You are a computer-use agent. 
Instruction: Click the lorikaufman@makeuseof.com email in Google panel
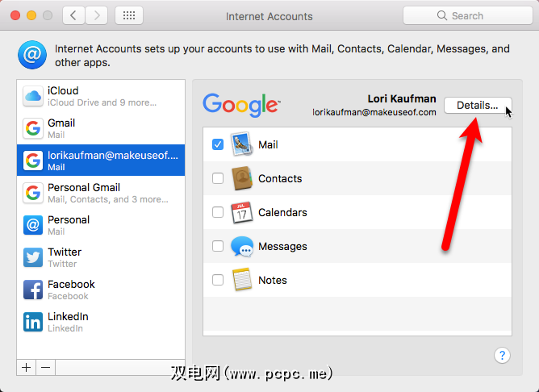point(374,112)
